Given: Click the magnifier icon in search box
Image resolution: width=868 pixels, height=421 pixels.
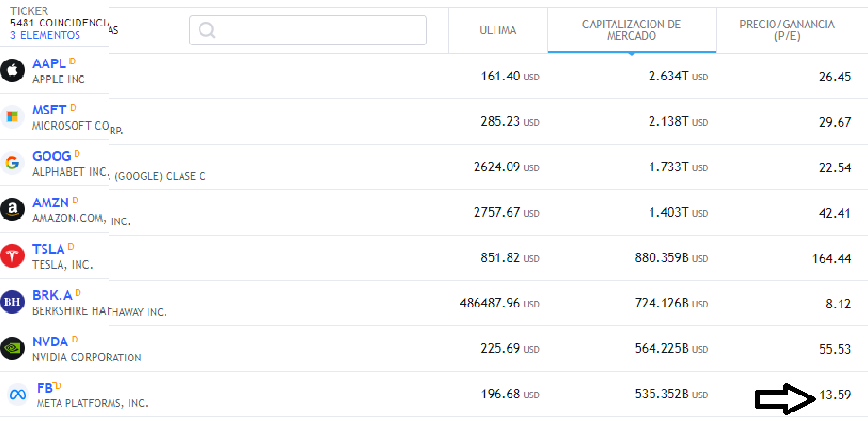Looking at the screenshot, I should coord(207,30).
